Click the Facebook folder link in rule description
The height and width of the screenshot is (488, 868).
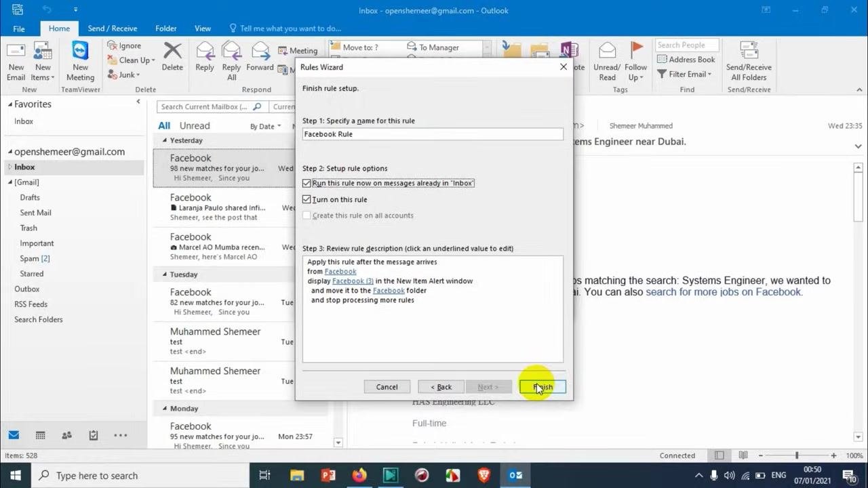(x=389, y=290)
